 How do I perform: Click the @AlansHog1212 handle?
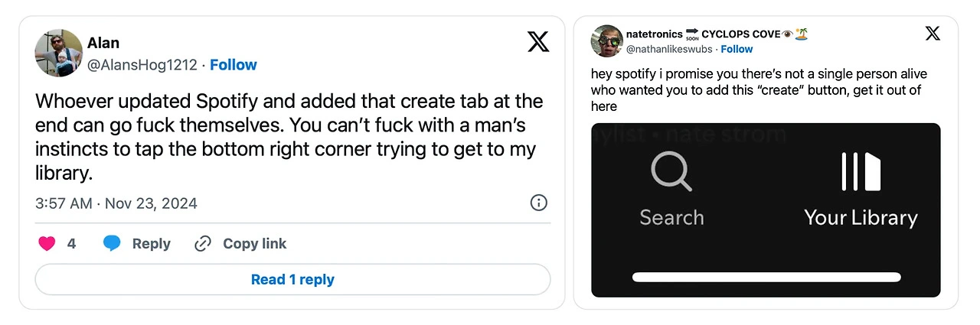coord(142,65)
